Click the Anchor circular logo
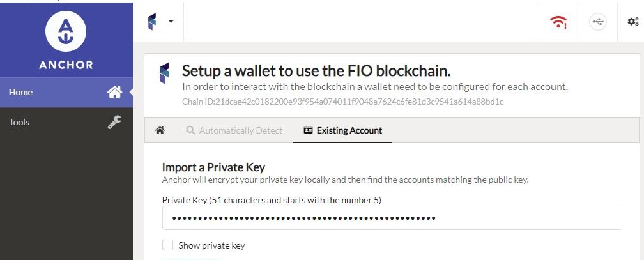The image size is (644, 260). click(66, 31)
